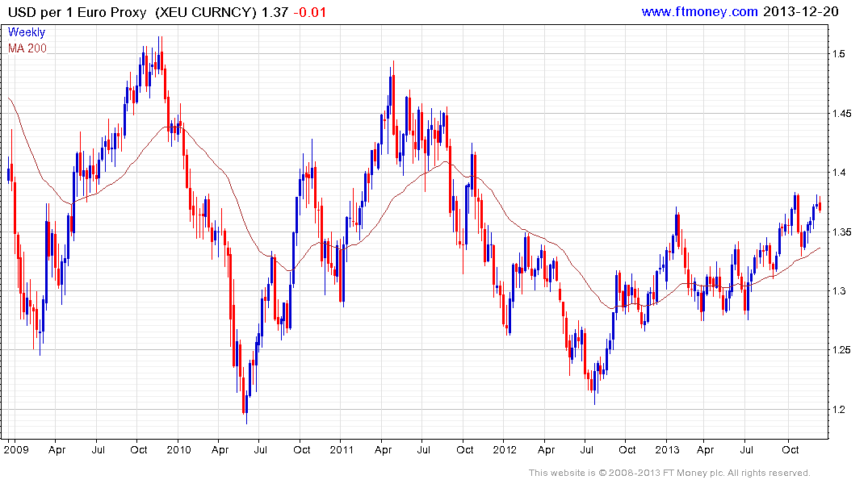Click the '2012' x-axis label
This screenshot has width=868, height=484.
[x=505, y=449]
